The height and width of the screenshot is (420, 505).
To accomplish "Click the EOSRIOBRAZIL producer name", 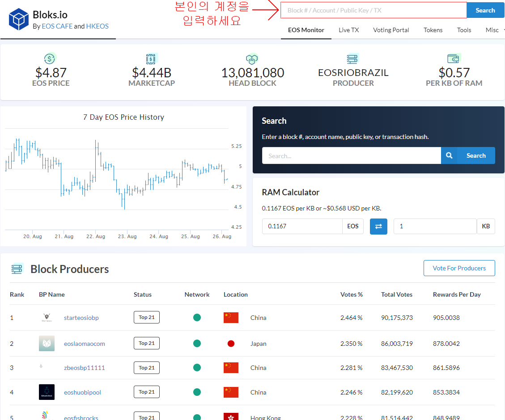I will coord(353,73).
